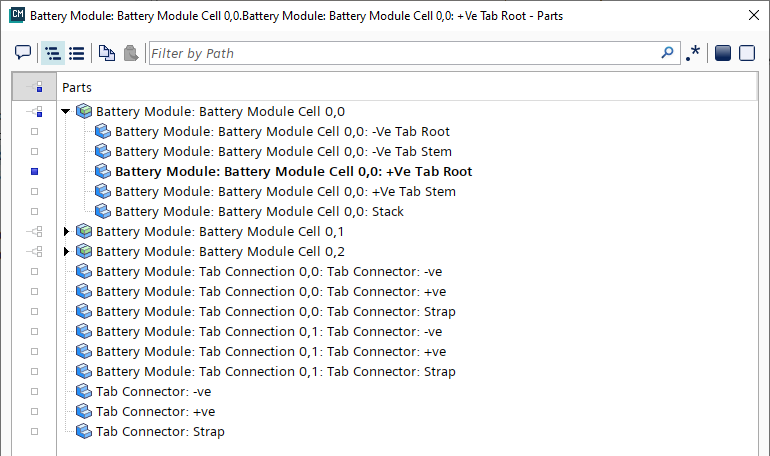Image resolution: width=770 pixels, height=456 pixels.
Task: Click the speech bubble comment icon
Action: tap(23, 53)
